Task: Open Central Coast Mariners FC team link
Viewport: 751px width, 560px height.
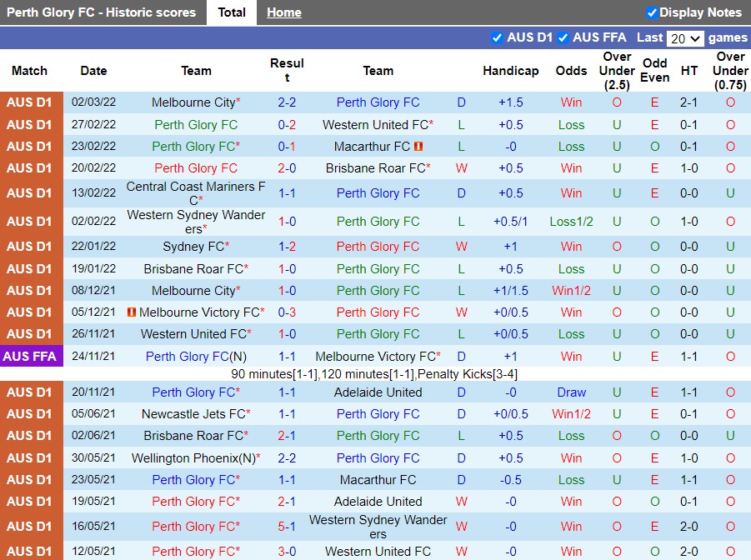Action: click(x=196, y=193)
